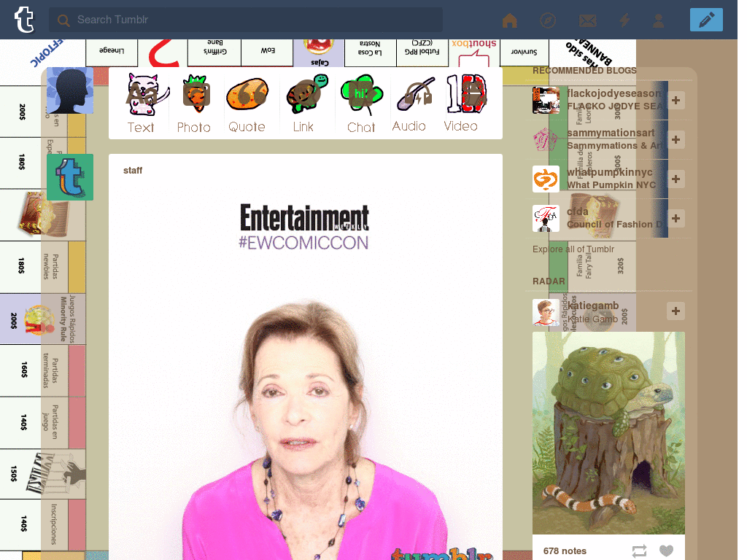Open the Explore compass icon
Screen dimensions: 747x560
[548, 20]
